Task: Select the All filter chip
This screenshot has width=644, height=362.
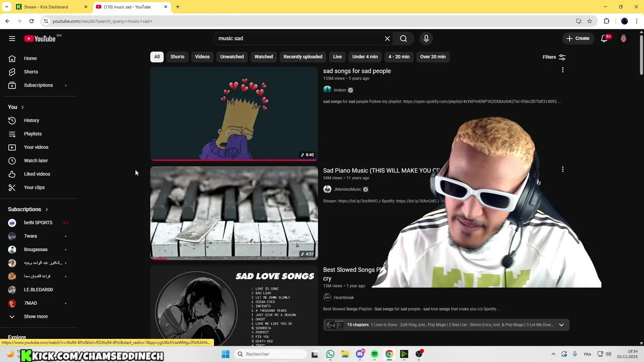Action: (x=157, y=57)
